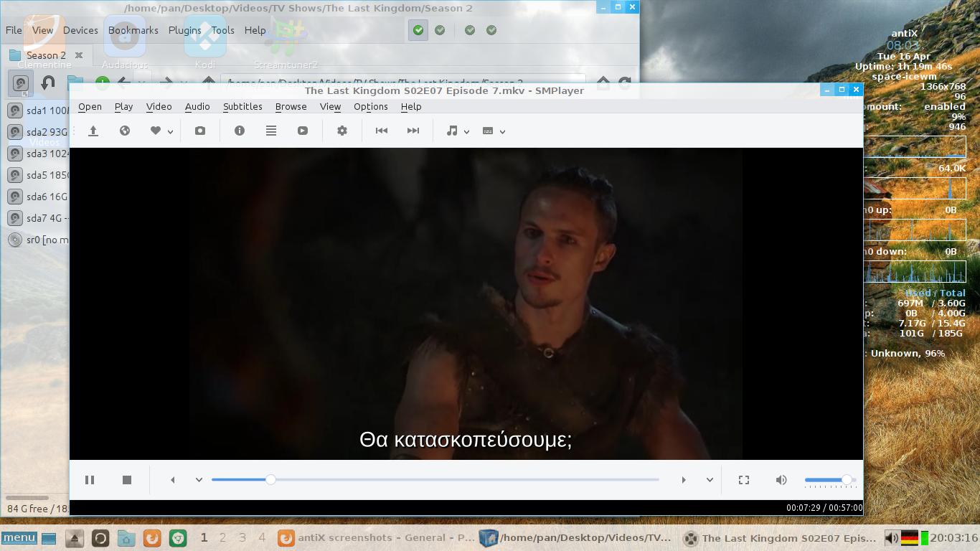980x551 pixels.
Task: Mute audio with the speaker button in SMPlayer
Action: [x=781, y=480]
